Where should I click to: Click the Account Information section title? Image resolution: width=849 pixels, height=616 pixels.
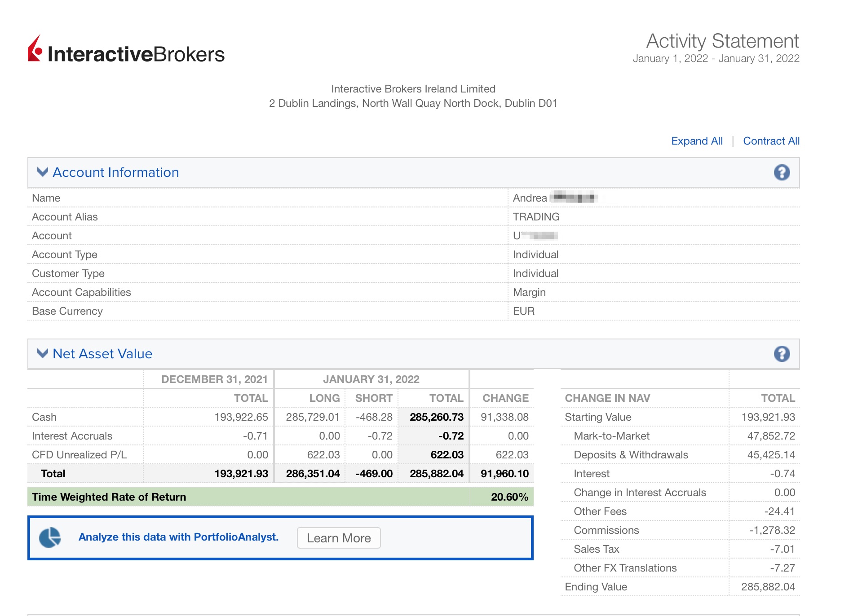(115, 172)
